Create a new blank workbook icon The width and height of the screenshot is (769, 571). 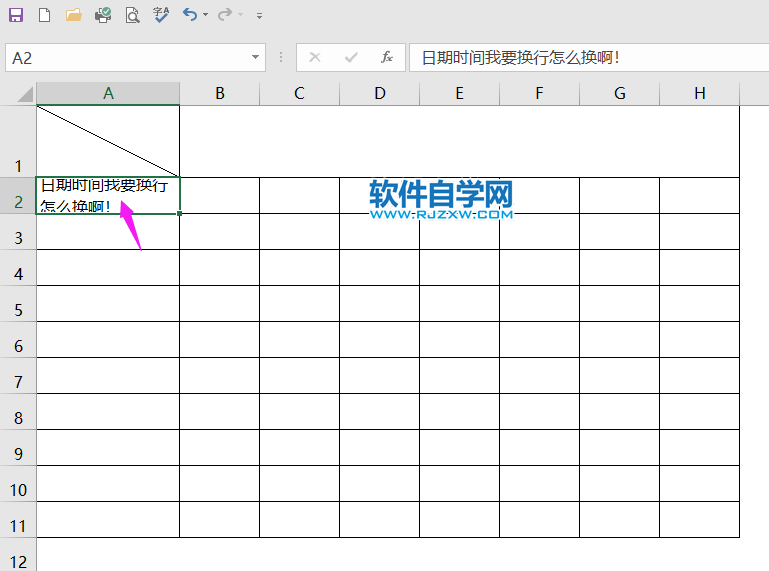45,15
